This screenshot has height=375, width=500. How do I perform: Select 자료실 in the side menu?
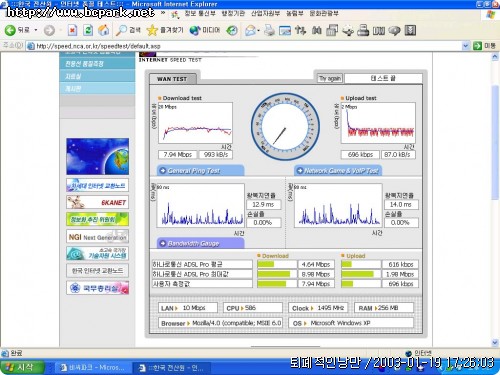[x=97, y=76]
